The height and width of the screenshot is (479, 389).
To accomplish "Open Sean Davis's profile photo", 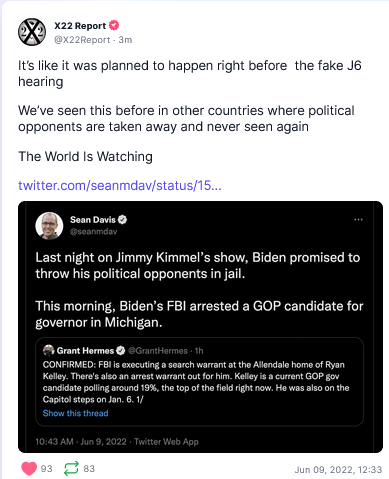I will coord(49,226).
